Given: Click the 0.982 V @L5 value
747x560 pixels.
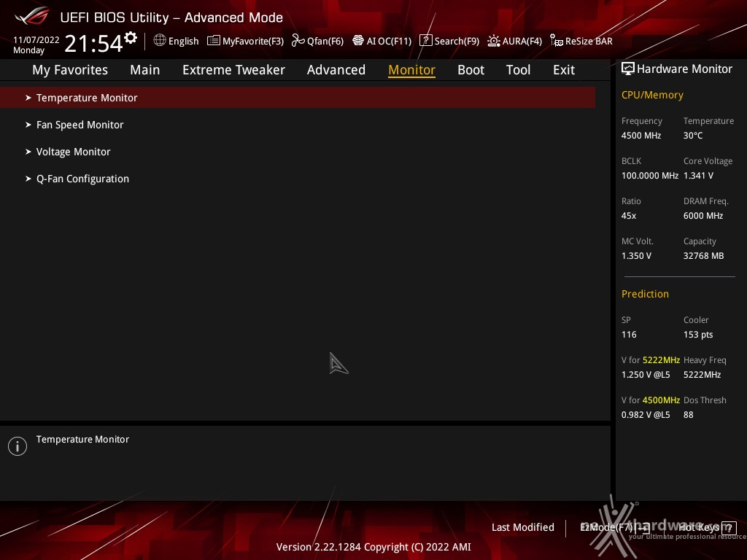Looking at the screenshot, I should [x=646, y=415].
